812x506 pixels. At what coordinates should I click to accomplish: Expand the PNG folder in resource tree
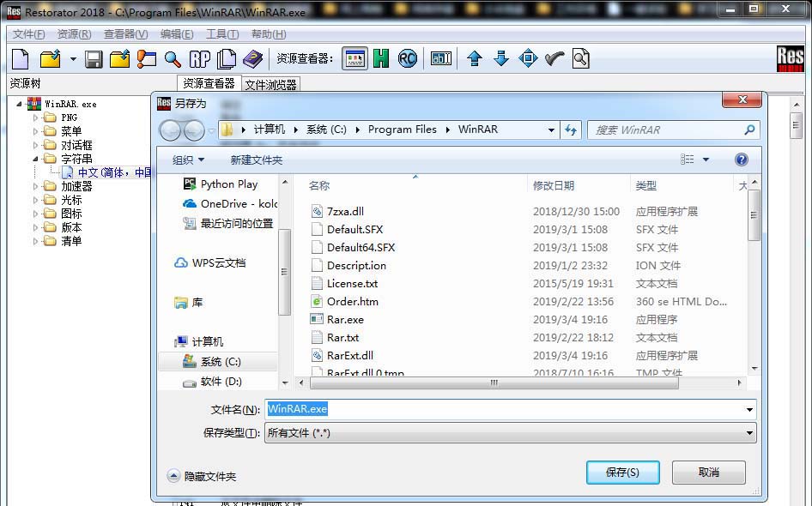coord(35,118)
